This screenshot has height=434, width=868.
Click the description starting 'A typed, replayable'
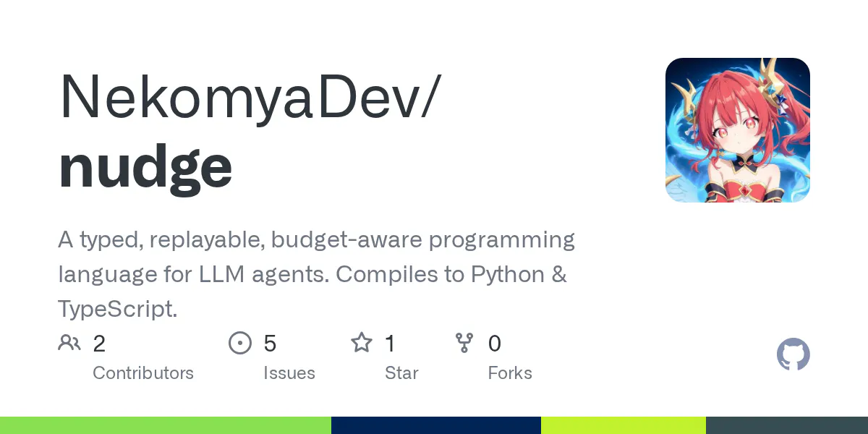316,275
